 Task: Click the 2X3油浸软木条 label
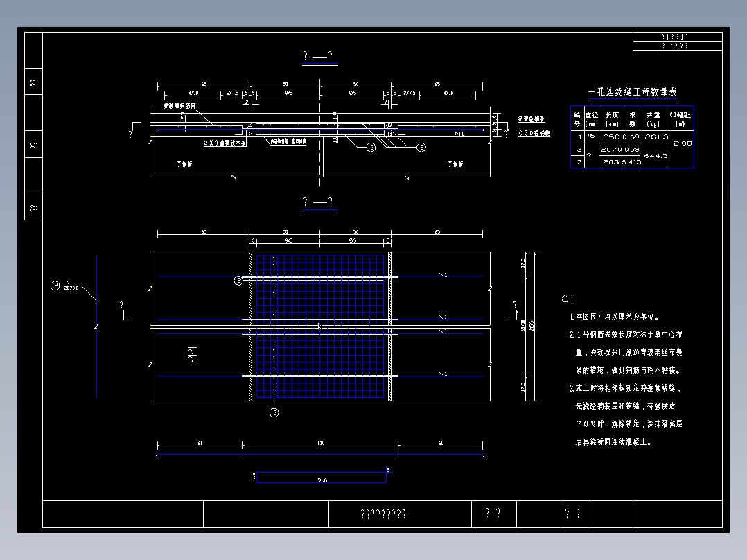(225, 143)
